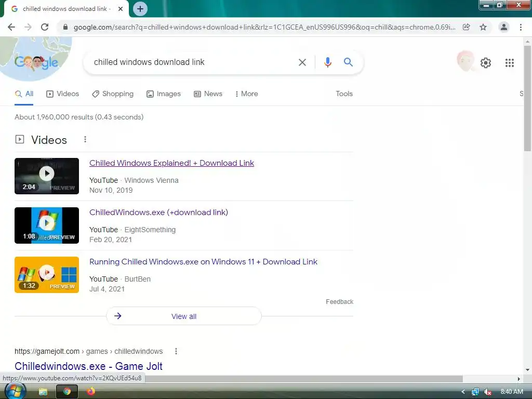Image resolution: width=532 pixels, height=399 pixels.
Task: Switch to the Shopping search tab
Action: pyautogui.click(x=113, y=94)
